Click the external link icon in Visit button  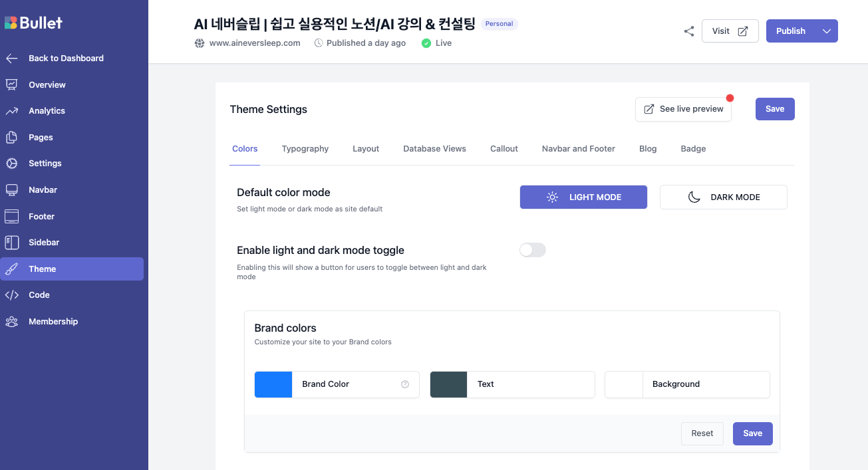tap(743, 31)
